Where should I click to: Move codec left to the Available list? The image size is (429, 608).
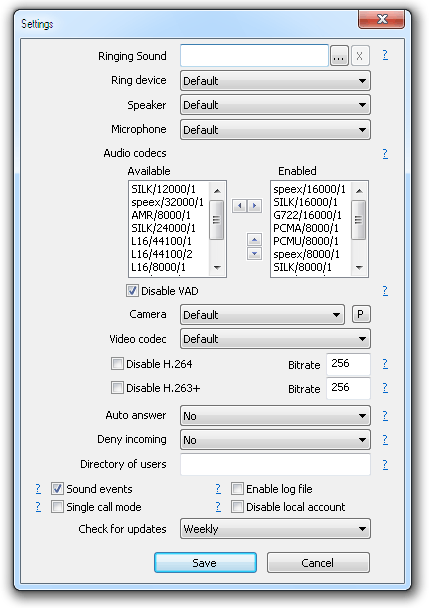click(x=239, y=206)
